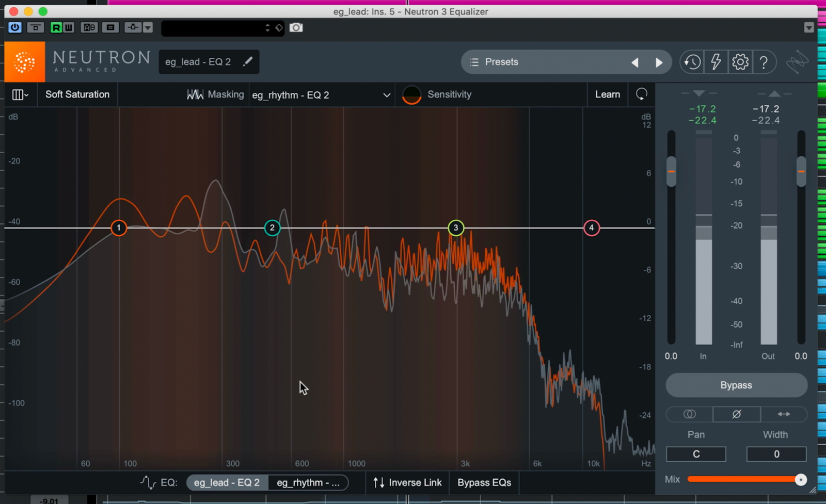Click the plugin routing editor icon
This screenshot has width=826, height=504.
(35, 27)
